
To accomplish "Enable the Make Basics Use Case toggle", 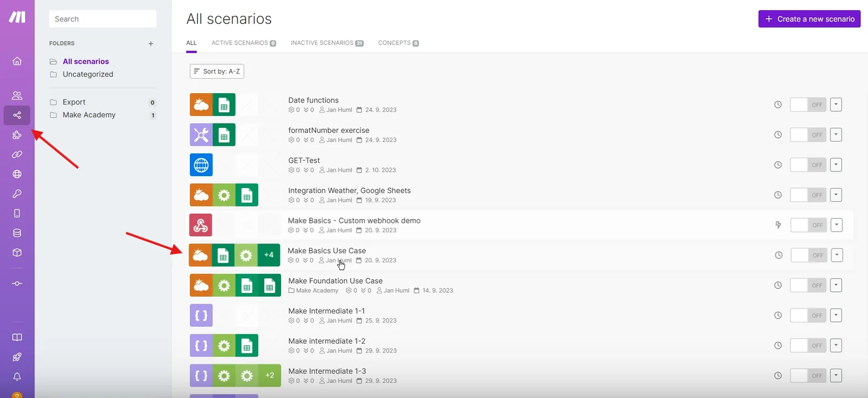I will coord(809,255).
